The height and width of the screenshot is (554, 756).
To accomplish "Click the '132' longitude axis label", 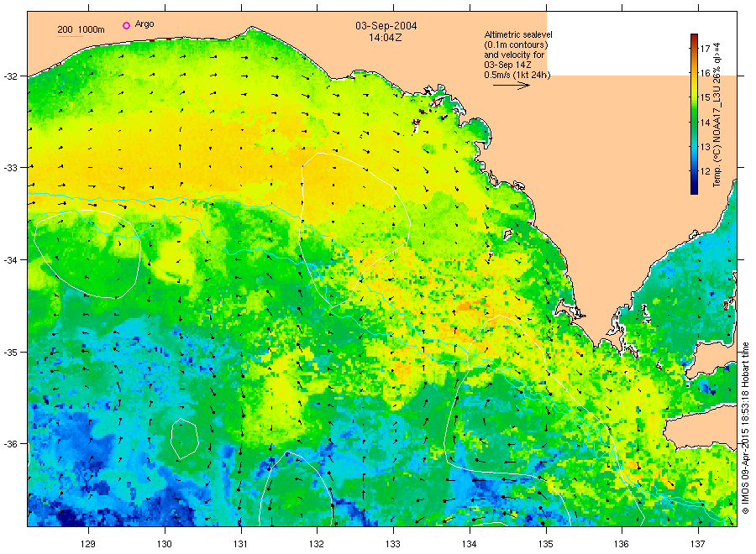I will pyautogui.click(x=317, y=544).
